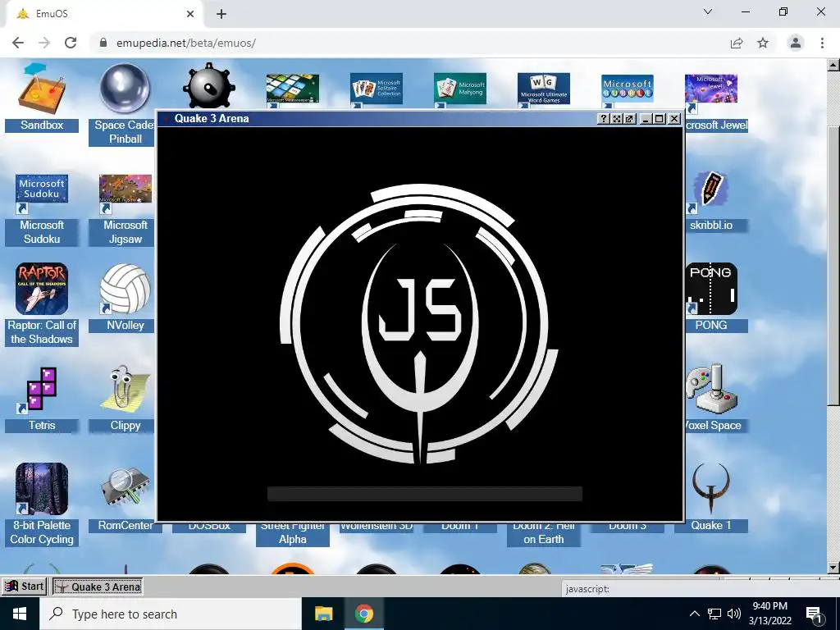840x630 pixels.
Task: Open the network tray icon
Action: click(x=714, y=614)
